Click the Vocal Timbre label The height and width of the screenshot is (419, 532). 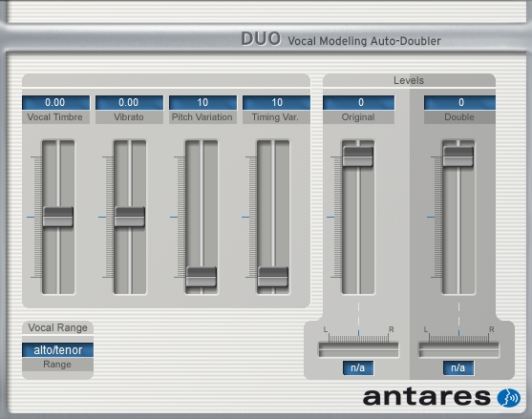tap(55, 117)
